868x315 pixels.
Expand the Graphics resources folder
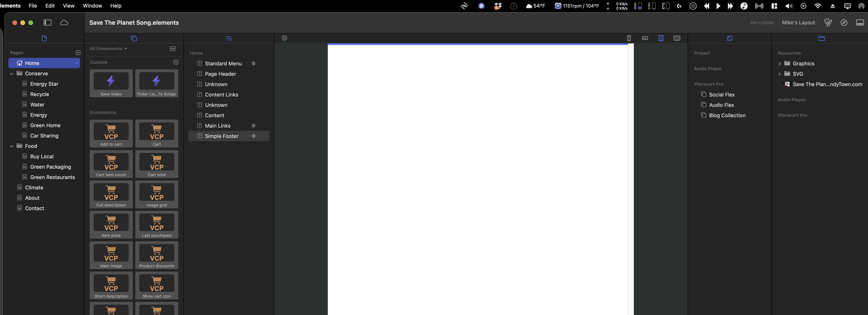point(779,63)
